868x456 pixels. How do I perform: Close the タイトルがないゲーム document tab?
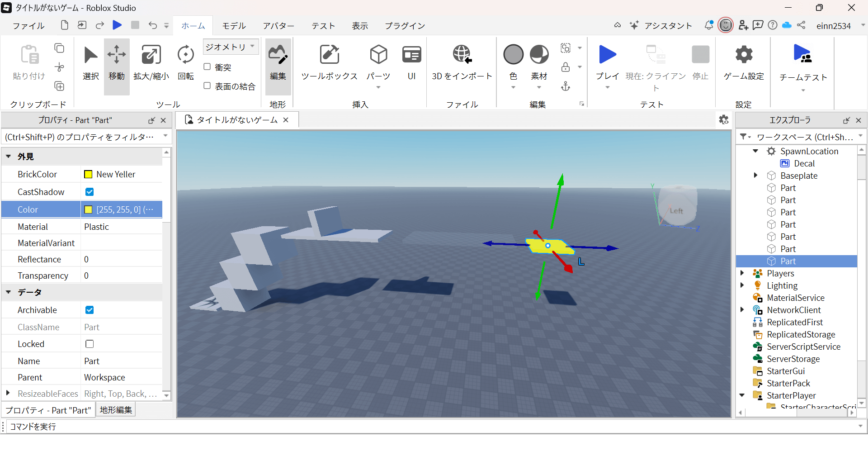point(286,120)
